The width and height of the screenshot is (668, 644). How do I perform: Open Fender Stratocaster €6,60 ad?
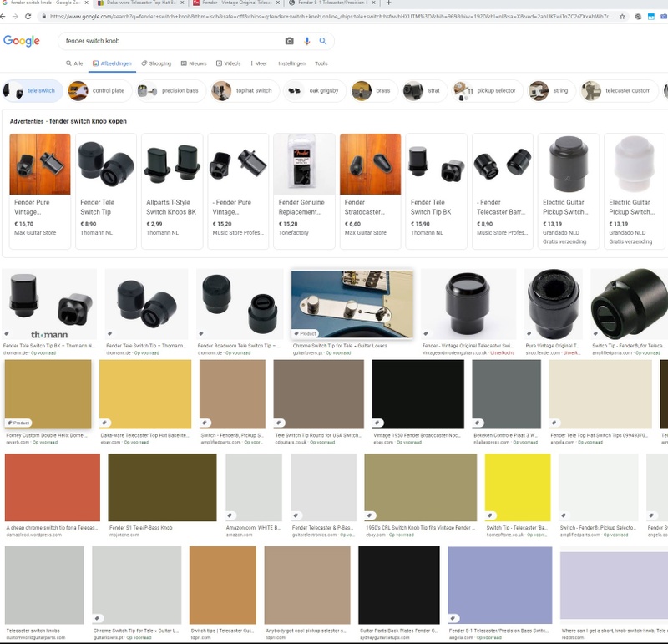click(370, 191)
